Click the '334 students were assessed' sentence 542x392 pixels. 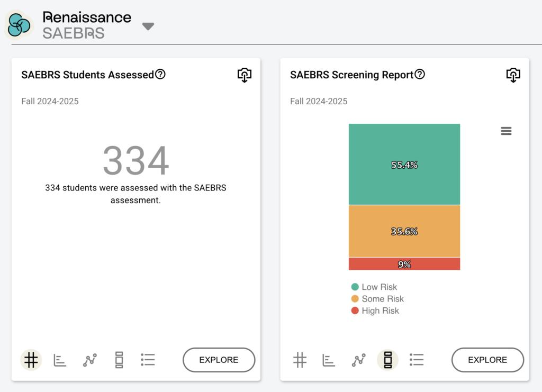135,194
